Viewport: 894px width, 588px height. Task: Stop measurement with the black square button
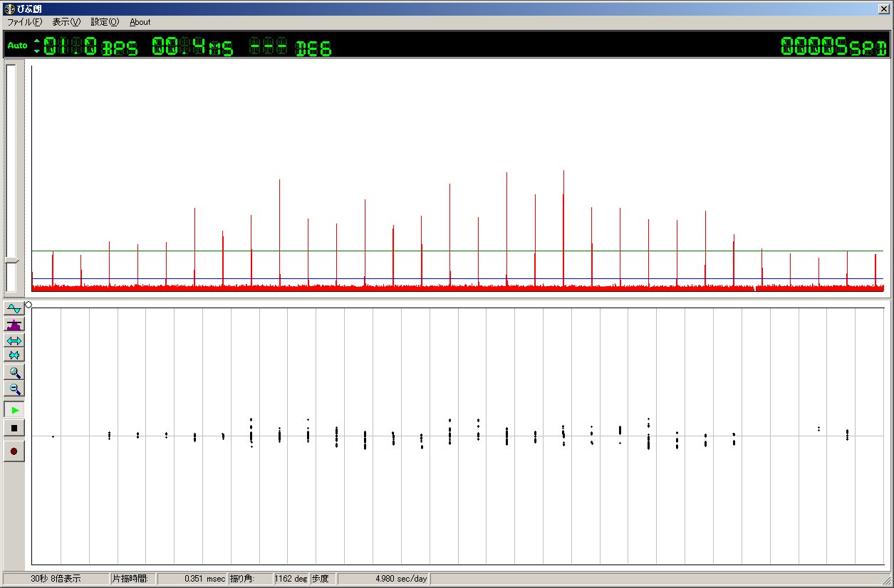coord(14,429)
